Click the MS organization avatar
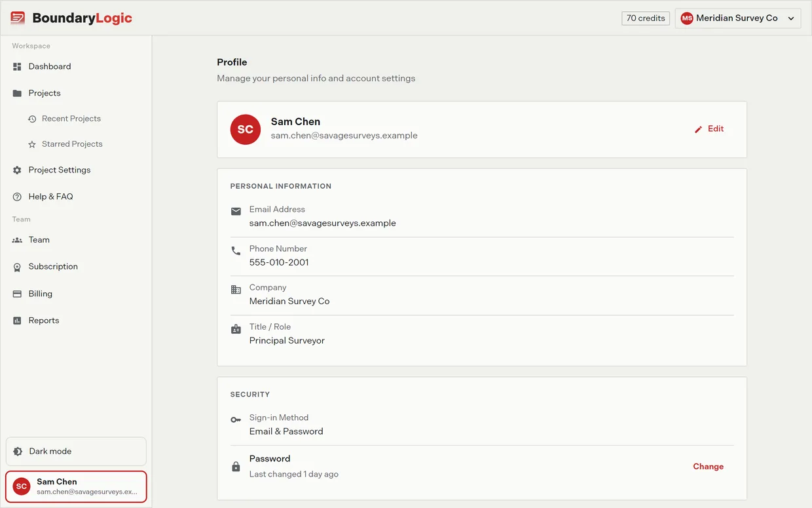The width and height of the screenshot is (812, 508). tap(687, 18)
